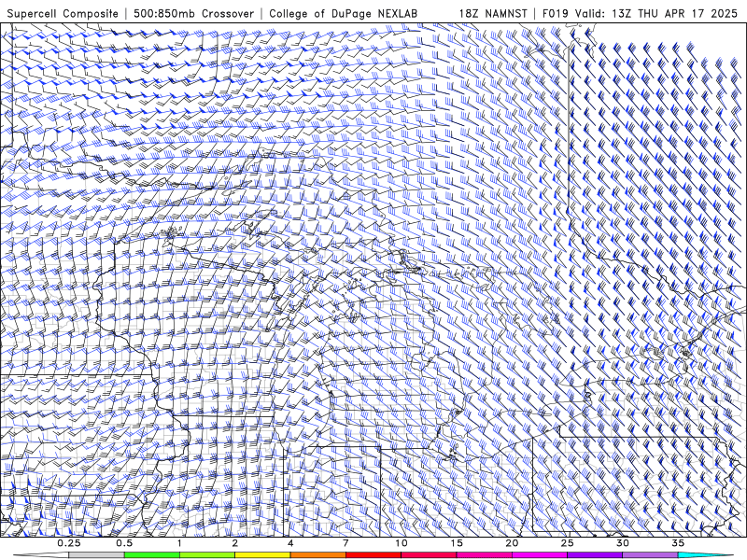Click the 0.5 scale label
Viewport: 747px width, 560px height.
pyautogui.click(x=124, y=543)
